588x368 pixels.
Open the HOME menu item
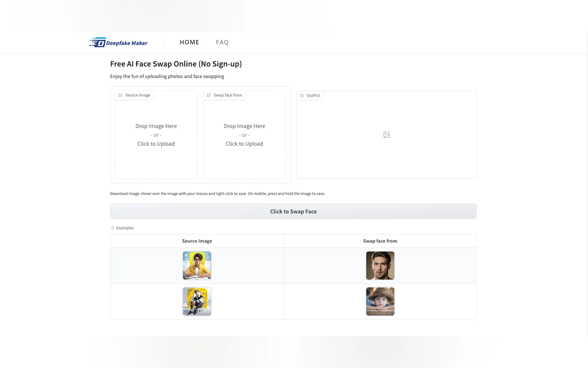(x=189, y=42)
